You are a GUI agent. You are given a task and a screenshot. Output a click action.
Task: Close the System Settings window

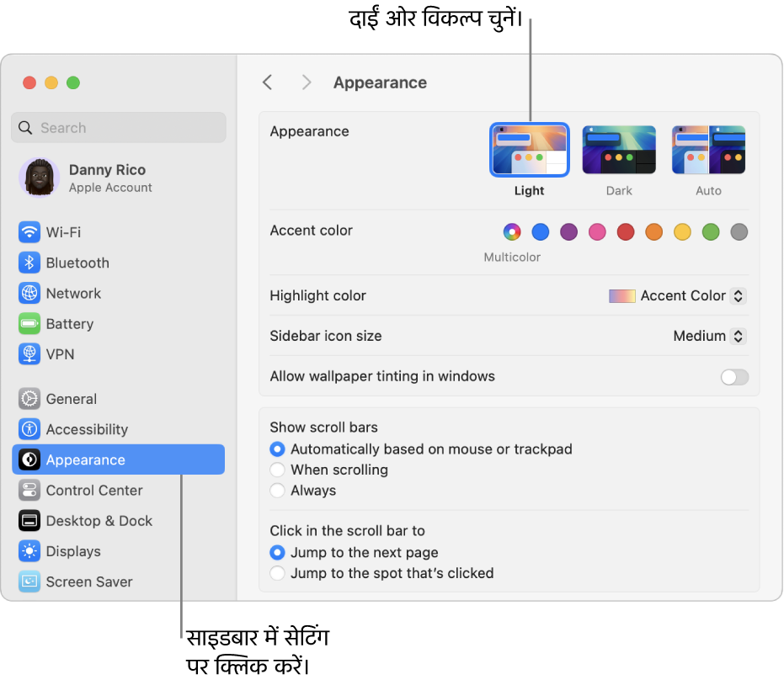29,82
